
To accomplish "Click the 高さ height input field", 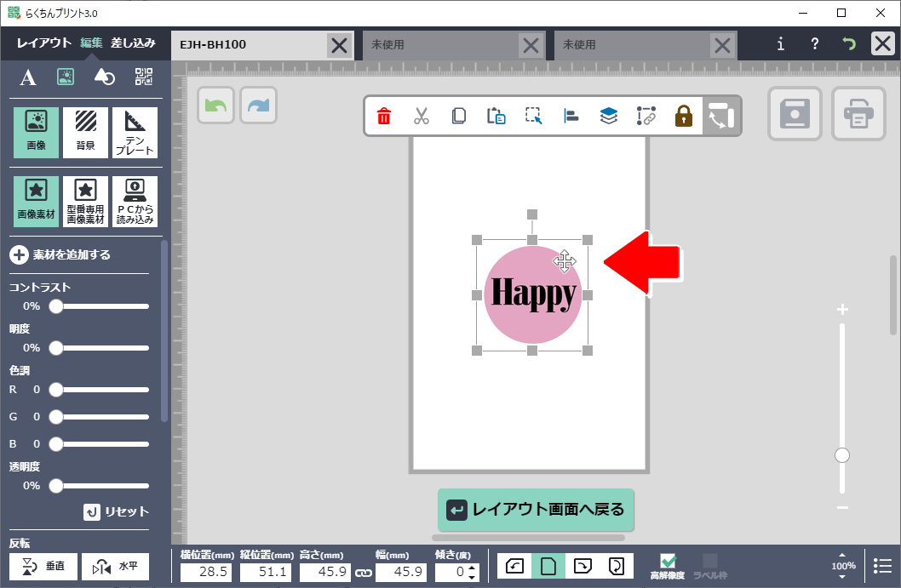I will point(325,572).
